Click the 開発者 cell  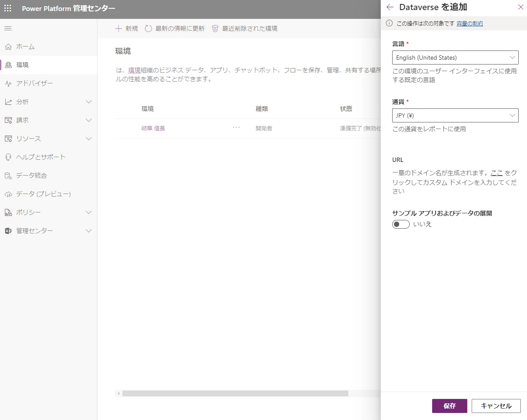(x=264, y=129)
